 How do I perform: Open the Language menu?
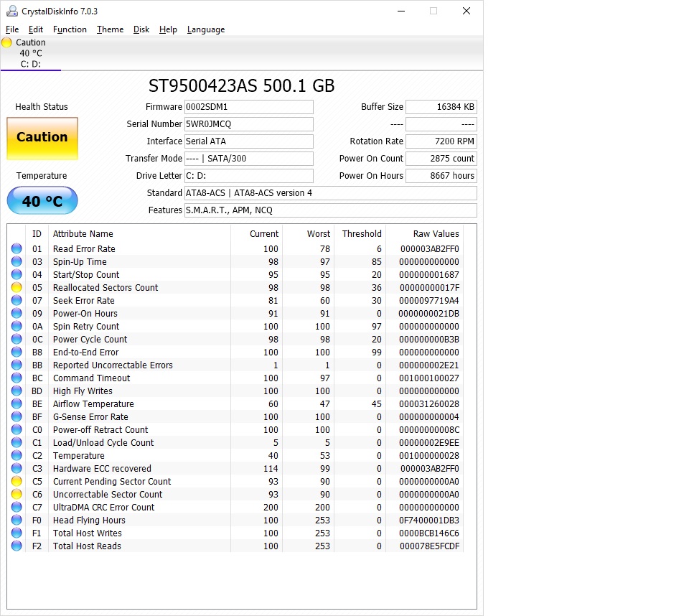(206, 29)
